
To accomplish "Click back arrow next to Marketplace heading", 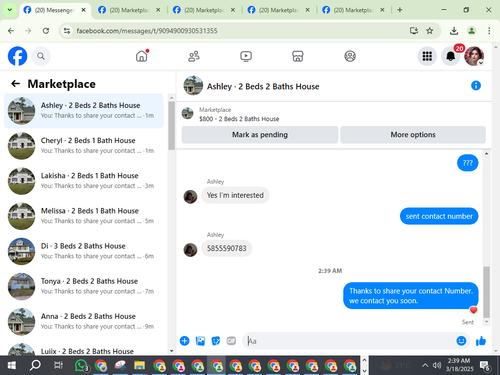I will pyautogui.click(x=16, y=84).
